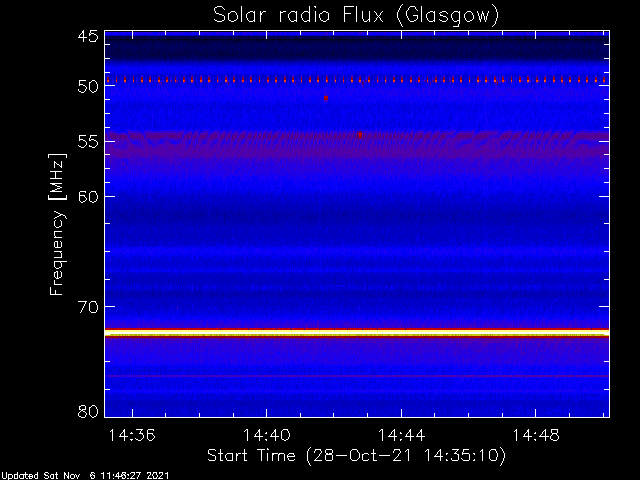Click the 'Start Time (28-Oct-21 14:35:10)' label

click(356, 455)
